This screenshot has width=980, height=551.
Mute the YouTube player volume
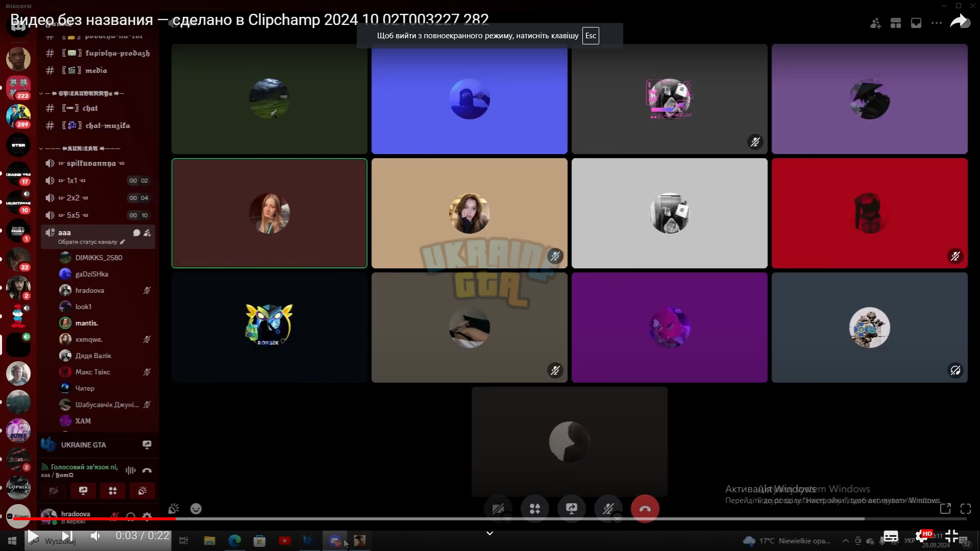[95, 536]
